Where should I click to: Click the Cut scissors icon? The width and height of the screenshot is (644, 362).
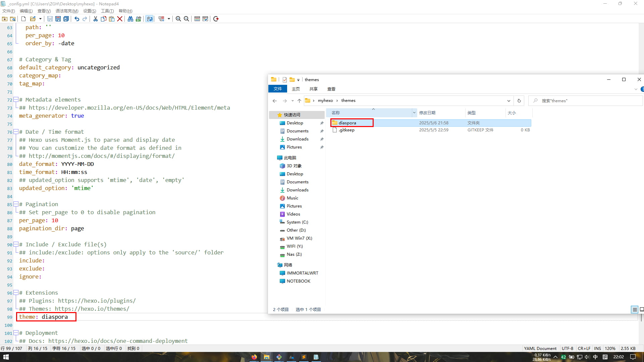96,19
